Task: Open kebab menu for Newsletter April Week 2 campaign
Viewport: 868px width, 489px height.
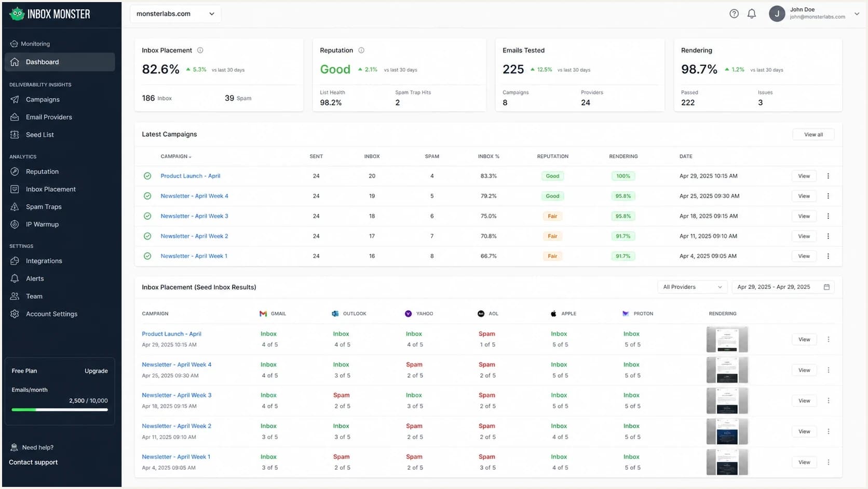Action: pyautogui.click(x=828, y=236)
